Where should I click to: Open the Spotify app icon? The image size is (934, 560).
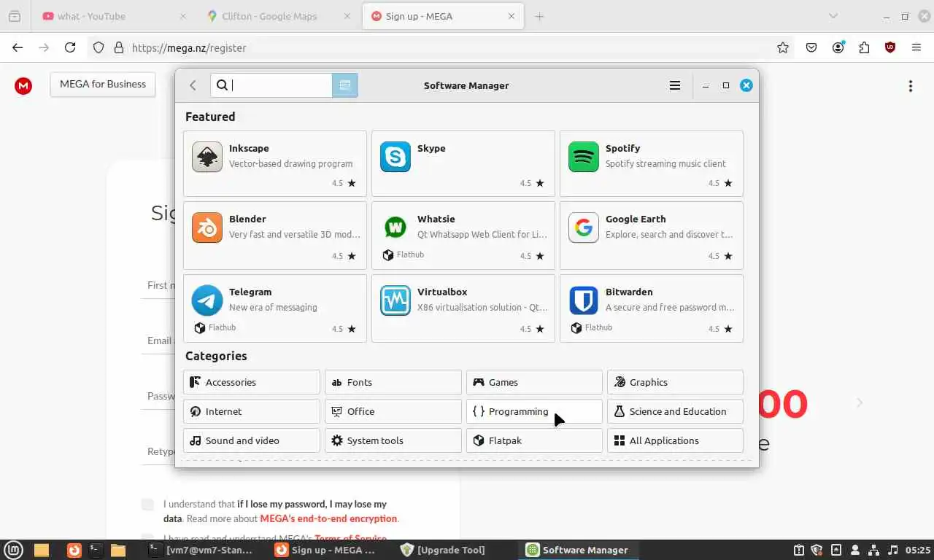coord(584,157)
